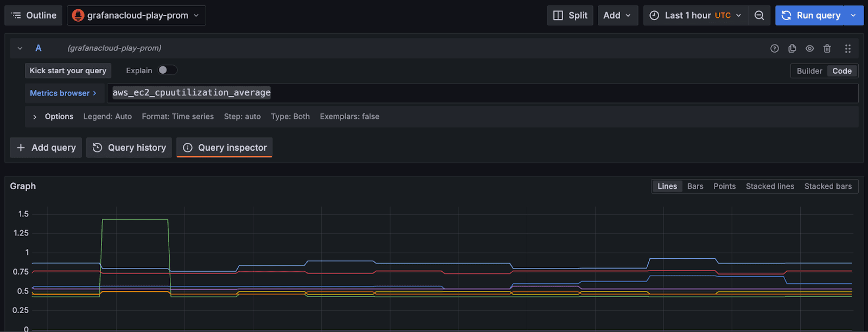Click the Exemplars: false option text
This screenshot has height=332, width=868.
tap(349, 117)
